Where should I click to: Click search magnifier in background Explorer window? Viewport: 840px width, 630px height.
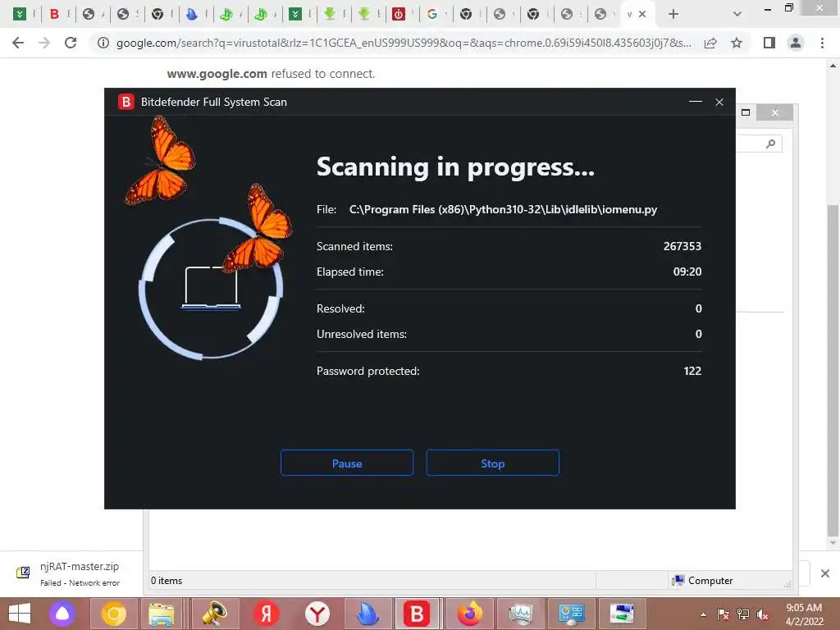(770, 144)
